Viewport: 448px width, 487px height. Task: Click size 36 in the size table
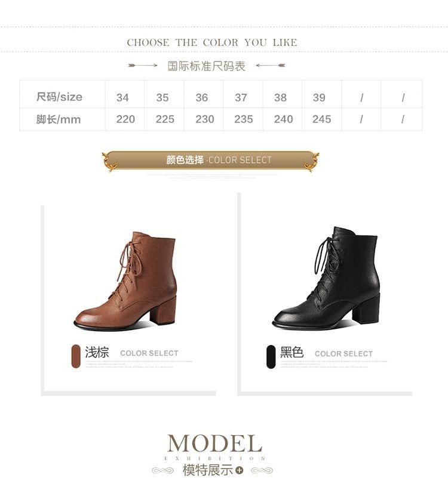[x=201, y=97]
